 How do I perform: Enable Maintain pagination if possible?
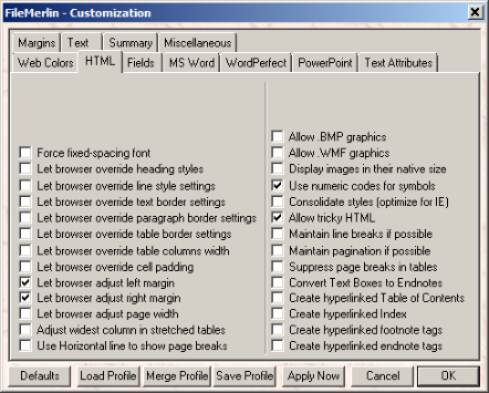point(277,250)
